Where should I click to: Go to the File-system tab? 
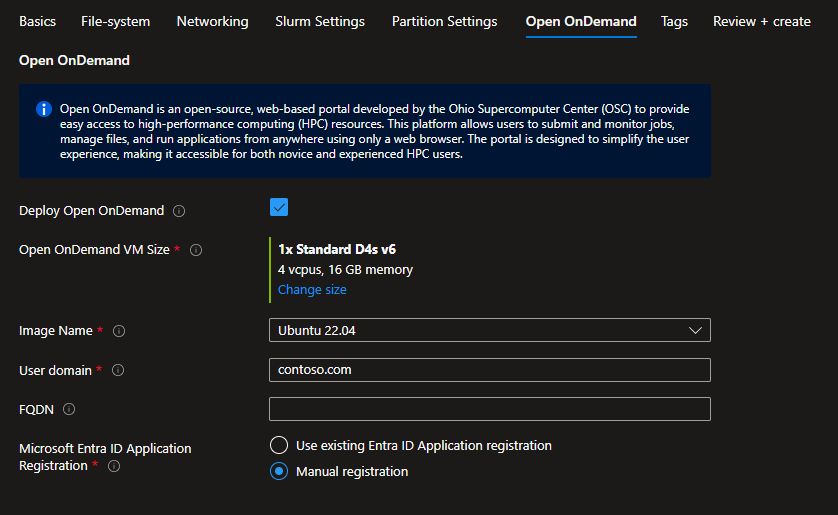point(115,21)
